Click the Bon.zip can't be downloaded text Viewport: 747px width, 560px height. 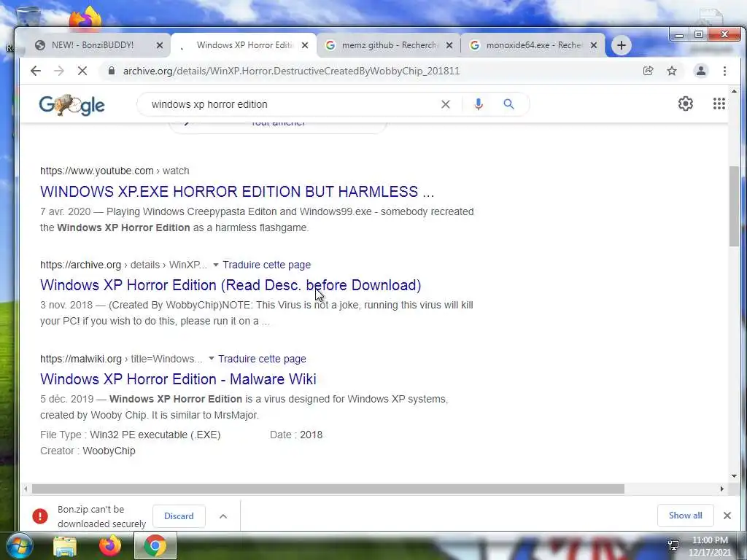pos(101,516)
